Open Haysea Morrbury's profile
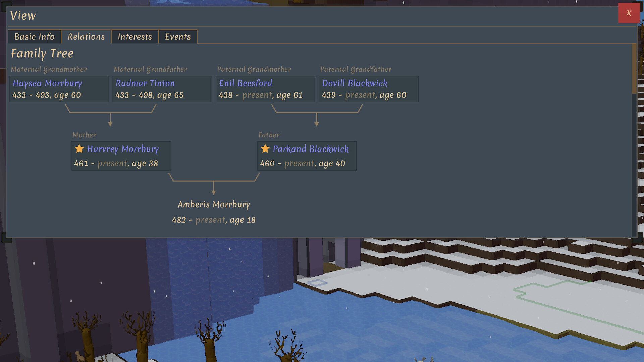644x362 pixels. (47, 83)
